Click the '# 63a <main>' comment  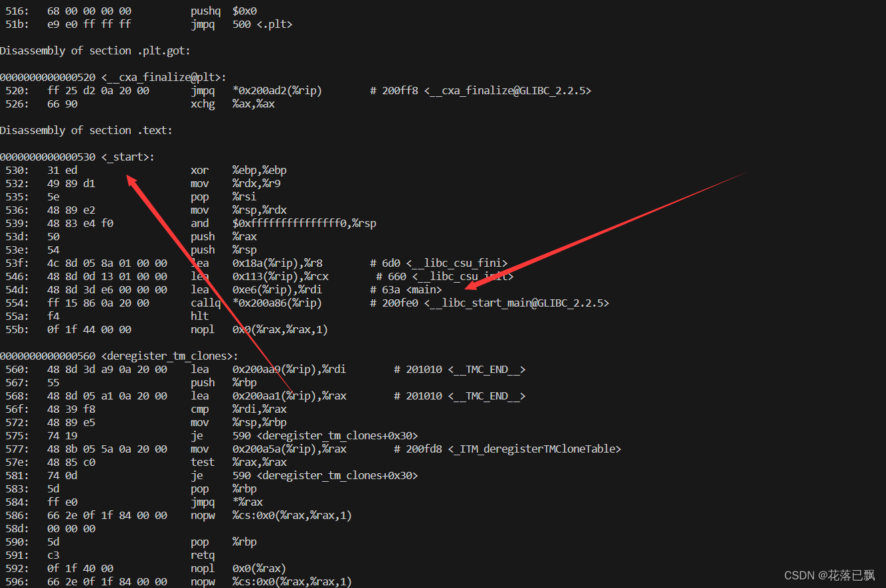406,290
